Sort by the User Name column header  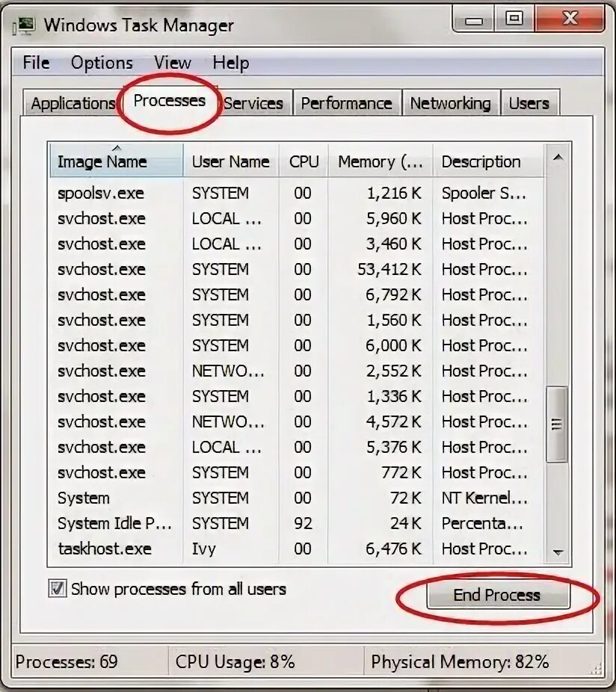tap(231, 161)
